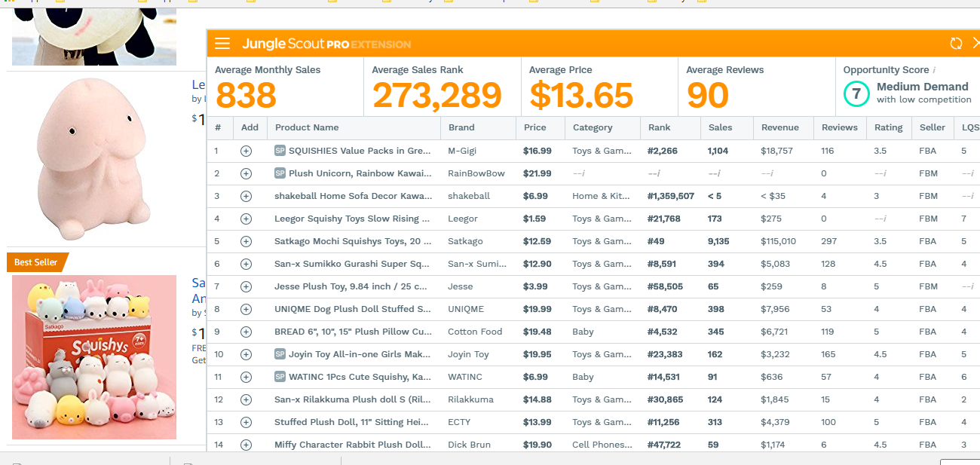Add Satkago Mochi Squishys product

click(x=246, y=241)
